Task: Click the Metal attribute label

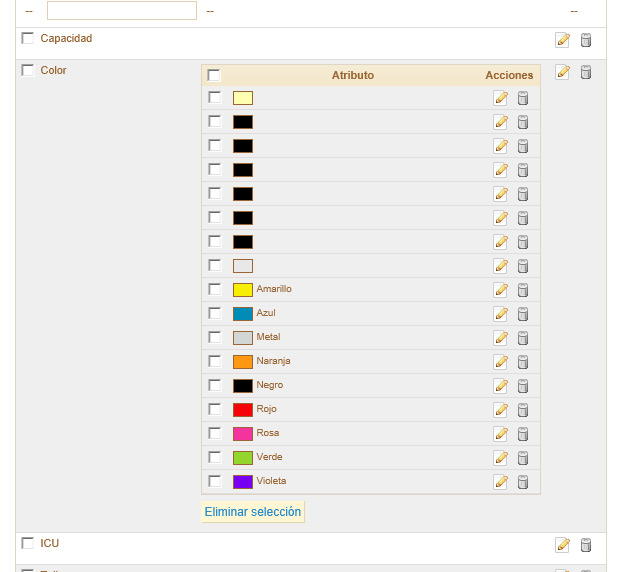Action: click(x=268, y=337)
